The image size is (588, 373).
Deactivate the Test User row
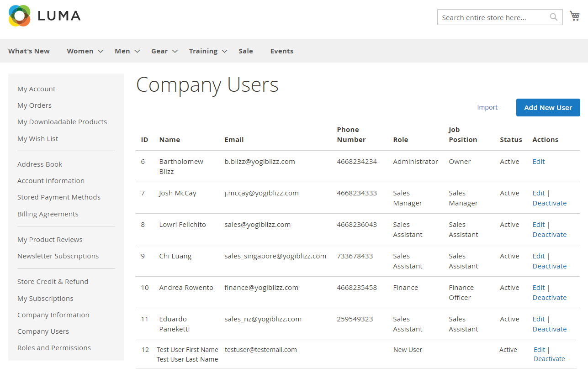(549, 359)
